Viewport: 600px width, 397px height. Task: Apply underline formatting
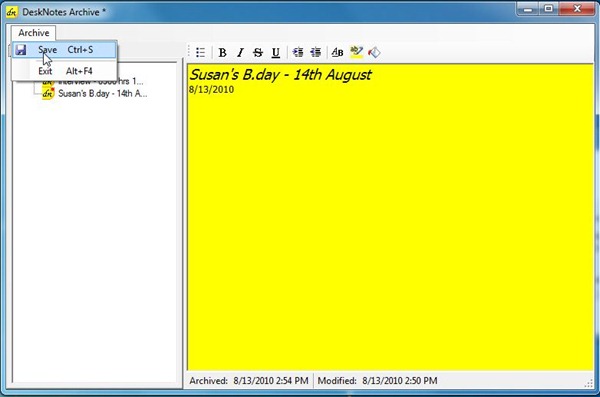point(276,52)
